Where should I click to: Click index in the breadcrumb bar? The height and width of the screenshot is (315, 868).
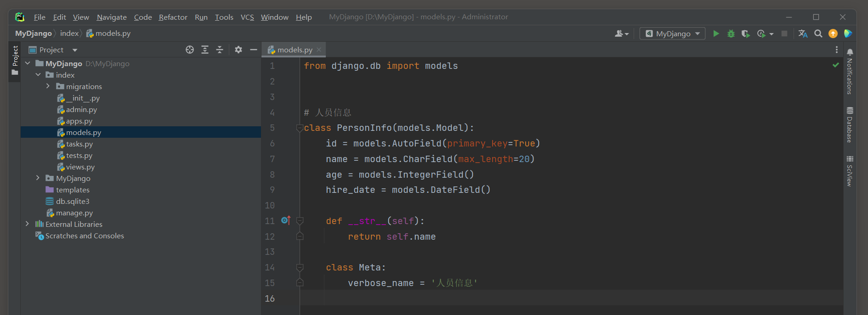pyautogui.click(x=69, y=34)
